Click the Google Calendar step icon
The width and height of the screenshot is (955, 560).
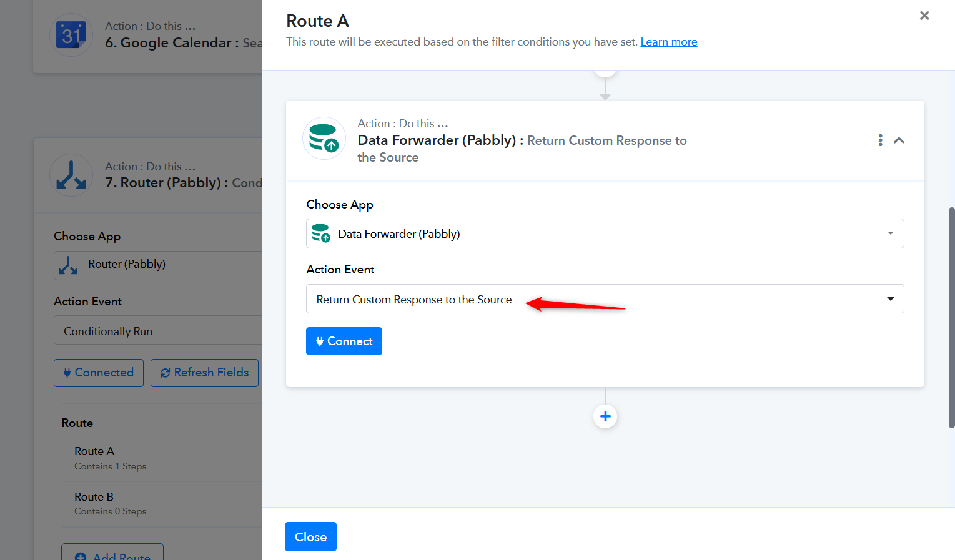pos(71,35)
